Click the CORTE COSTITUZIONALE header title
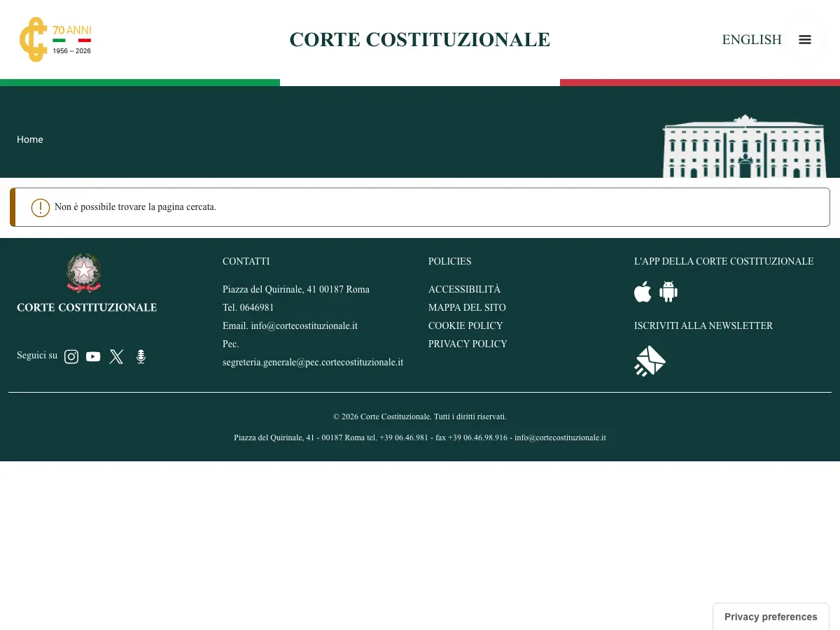Image resolution: width=840 pixels, height=630 pixels. pyautogui.click(x=420, y=40)
